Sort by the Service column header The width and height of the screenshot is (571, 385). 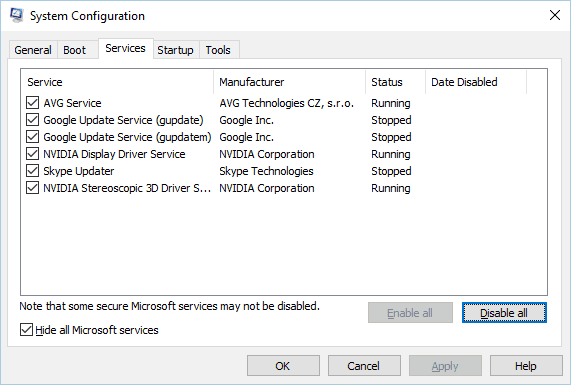117,82
